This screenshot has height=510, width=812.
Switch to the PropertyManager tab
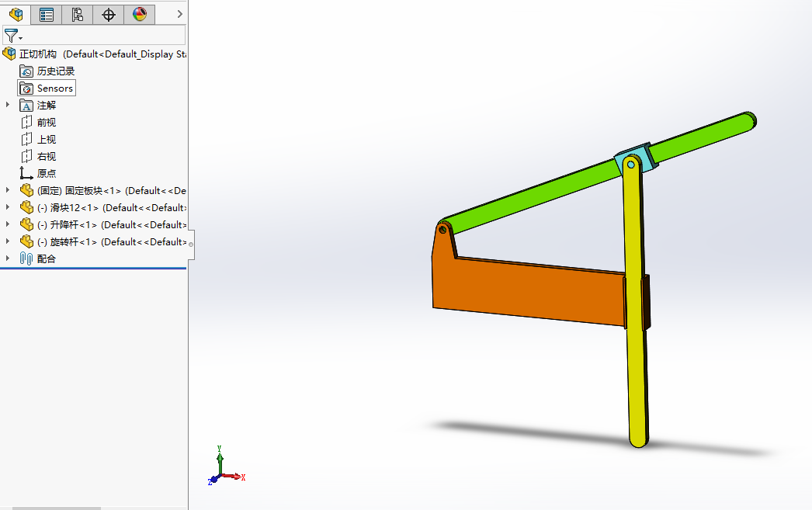pyautogui.click(x=47, y=15)
